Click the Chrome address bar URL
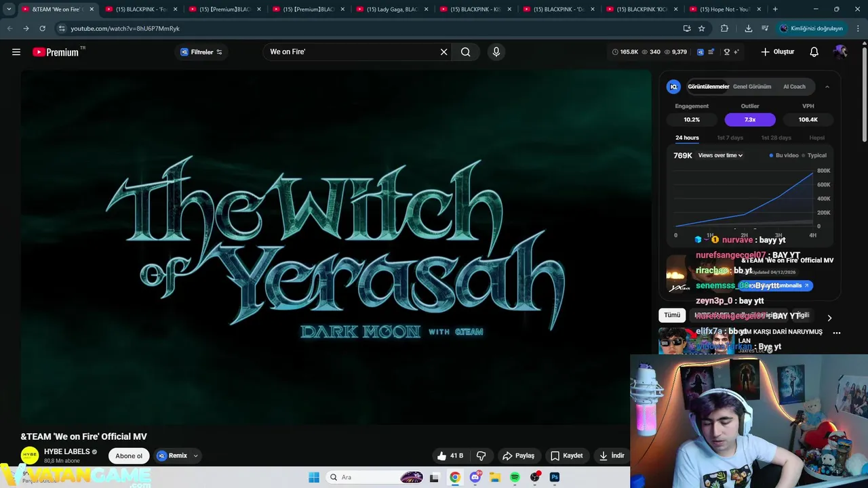 tap(125, 28)
